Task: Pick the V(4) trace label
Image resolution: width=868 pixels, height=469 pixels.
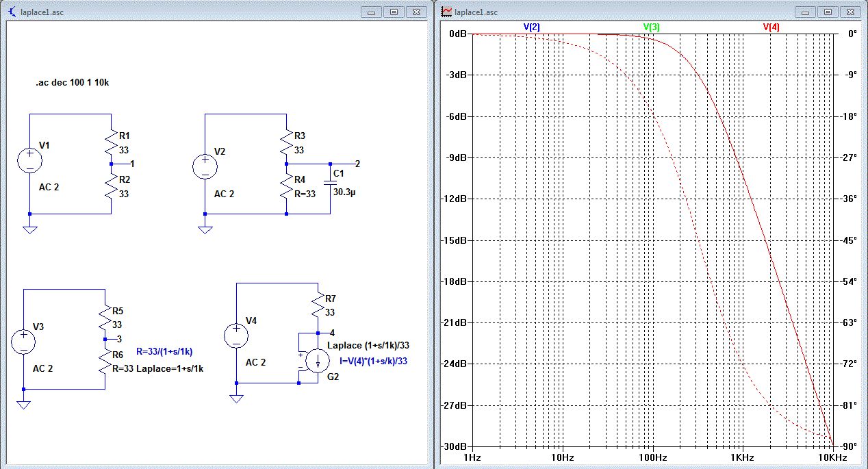Action: click(x=771, y=27)
